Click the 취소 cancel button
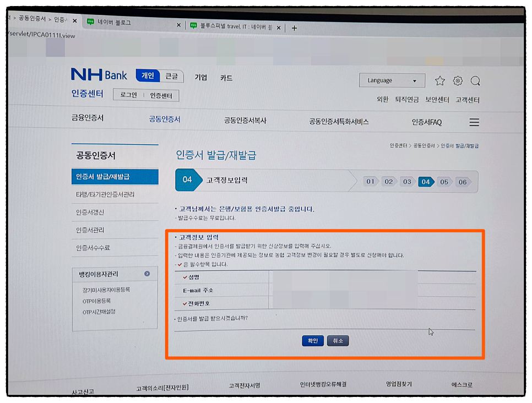This screenshot has height=403, width=532. [338, 341]
